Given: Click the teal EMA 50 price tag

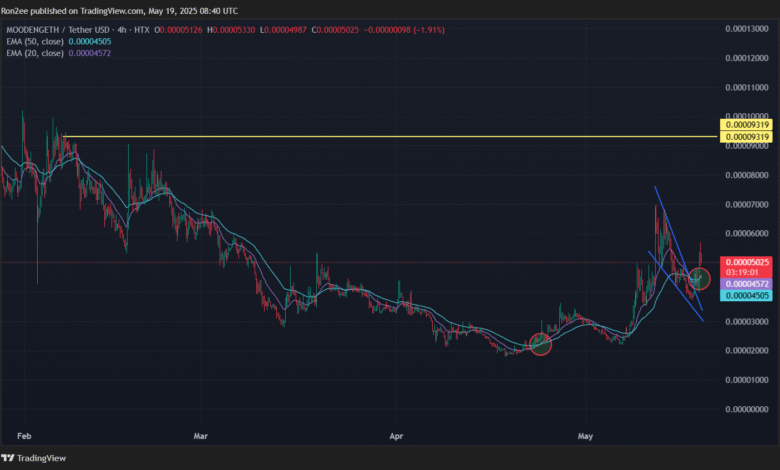Looking at the screenshot, I should (747, 295).
